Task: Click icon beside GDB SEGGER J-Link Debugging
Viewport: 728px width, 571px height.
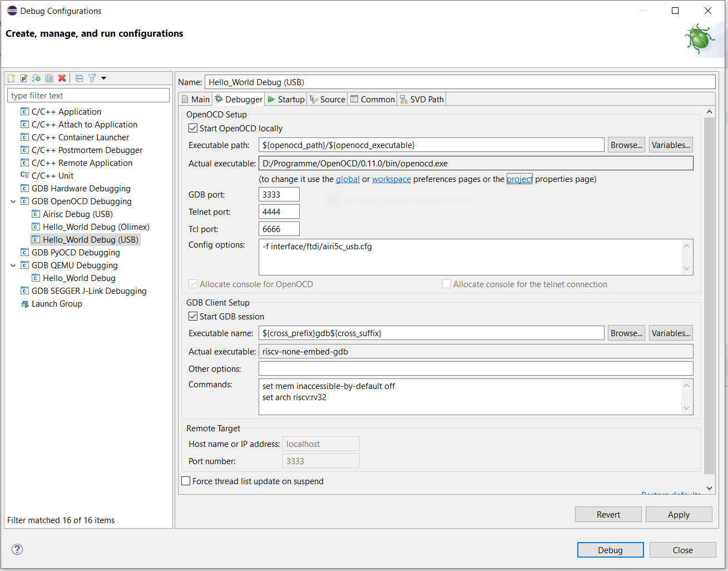Action: (24, 291)
